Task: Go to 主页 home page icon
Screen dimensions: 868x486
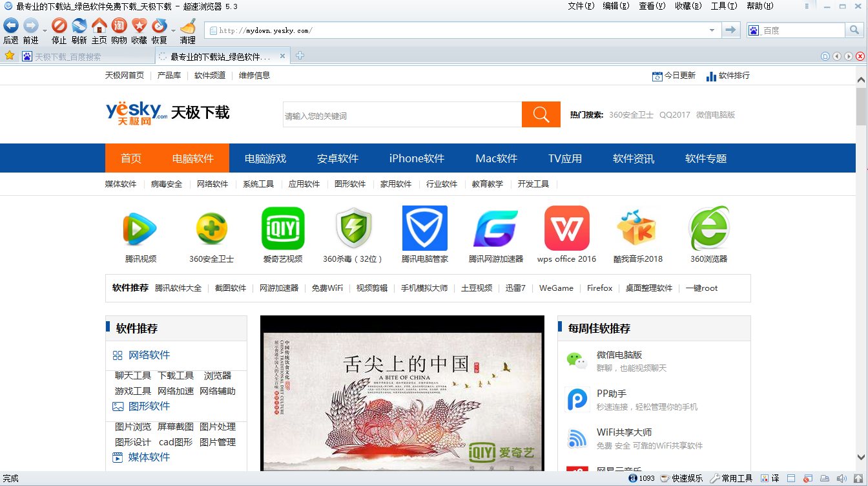Action: 99,26
